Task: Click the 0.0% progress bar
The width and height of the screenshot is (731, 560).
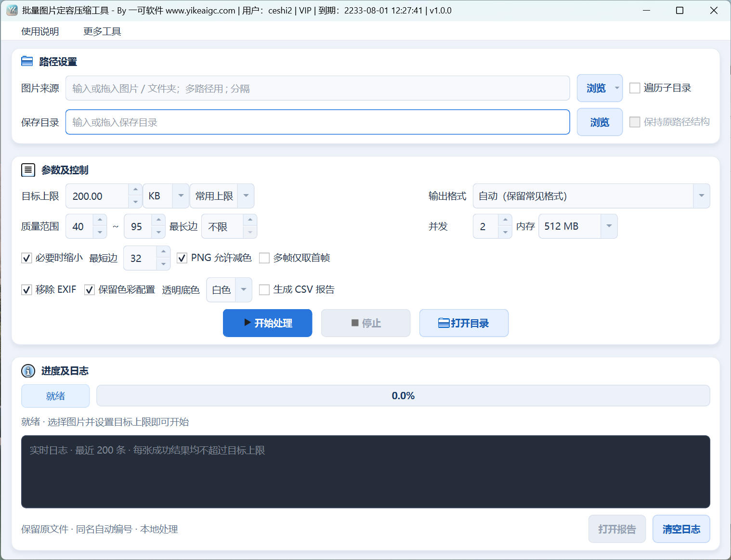Action: pyautogui.click(x=403, y=396)
